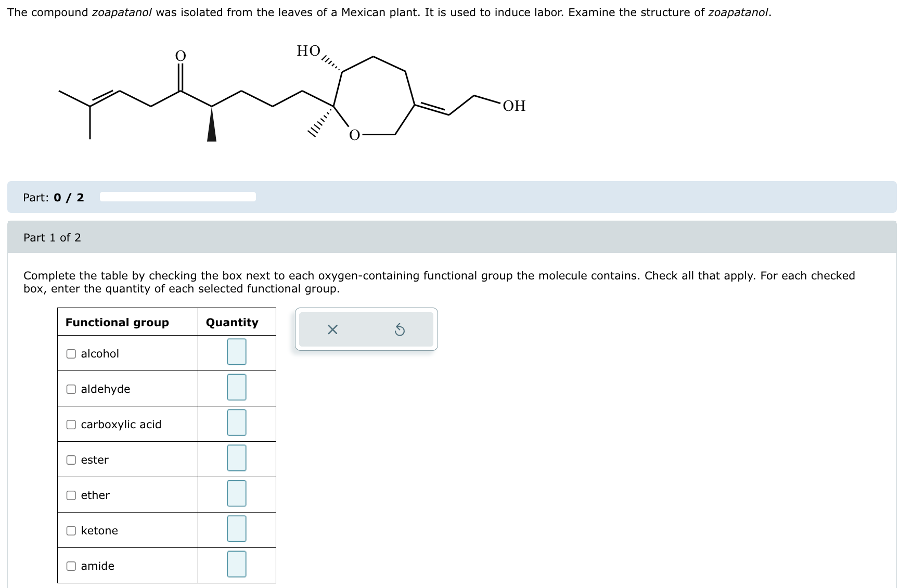Click the ester quantity input field
900x588 pixels.
pyautogui.click(x=236, y=459)
